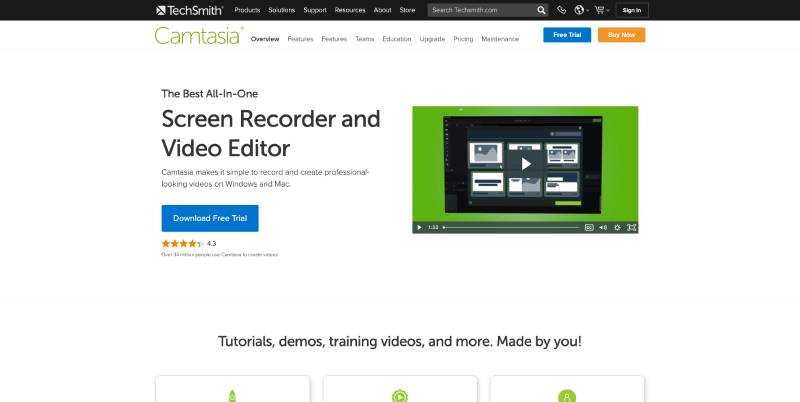Click the play icon in the video control bar
Viewport: 800px width, 402px height.
[419, 228]
